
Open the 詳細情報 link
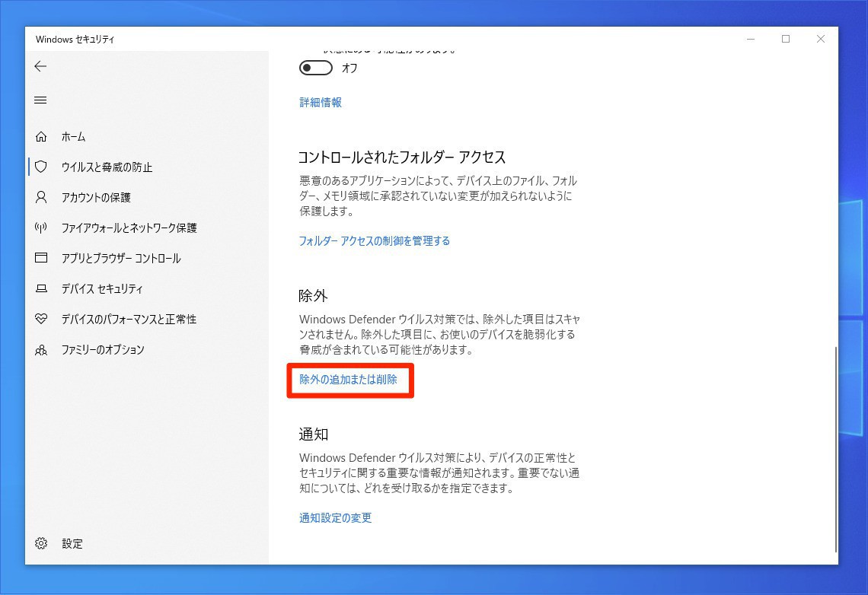321,102
